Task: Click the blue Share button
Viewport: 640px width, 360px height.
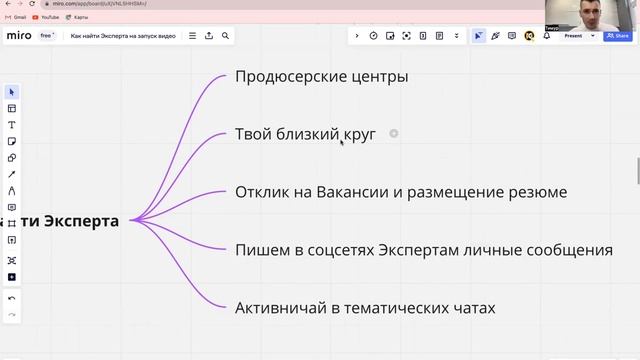Action: 618,36
